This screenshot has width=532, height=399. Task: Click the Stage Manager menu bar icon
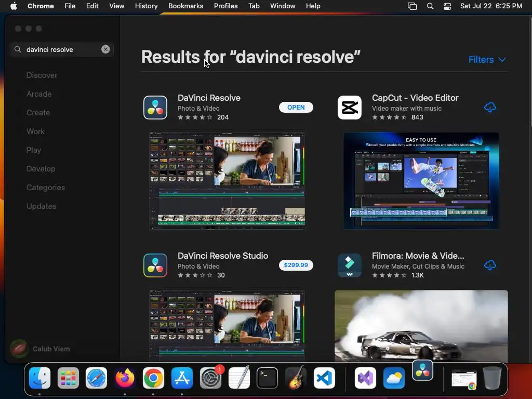pyautogui.click(x=412, y=6)
